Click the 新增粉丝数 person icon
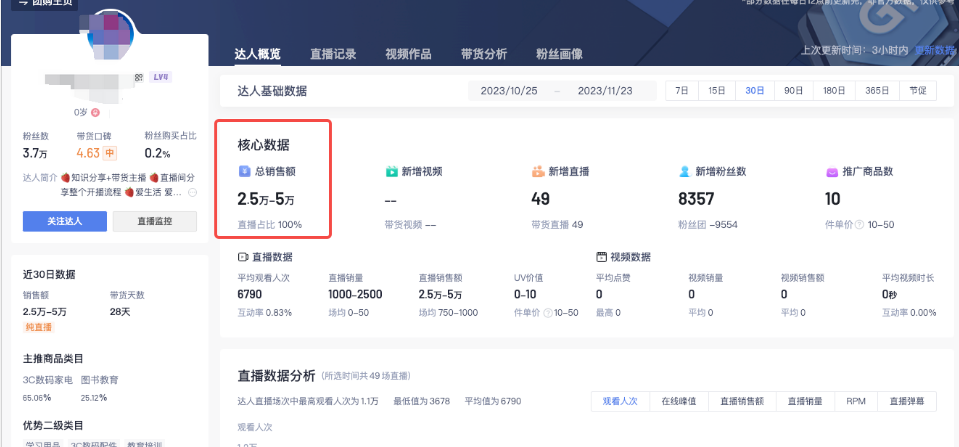Viewport: 959px width, 447px height. coord(684,172)
